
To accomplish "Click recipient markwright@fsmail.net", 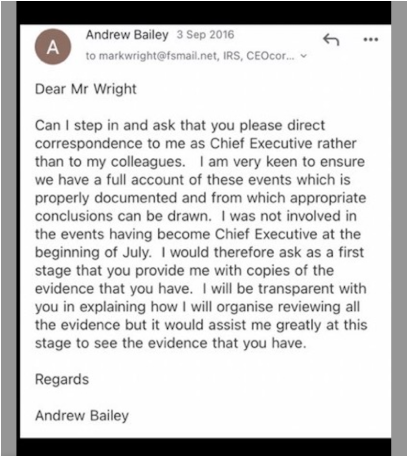I will (x=158, y=56).
